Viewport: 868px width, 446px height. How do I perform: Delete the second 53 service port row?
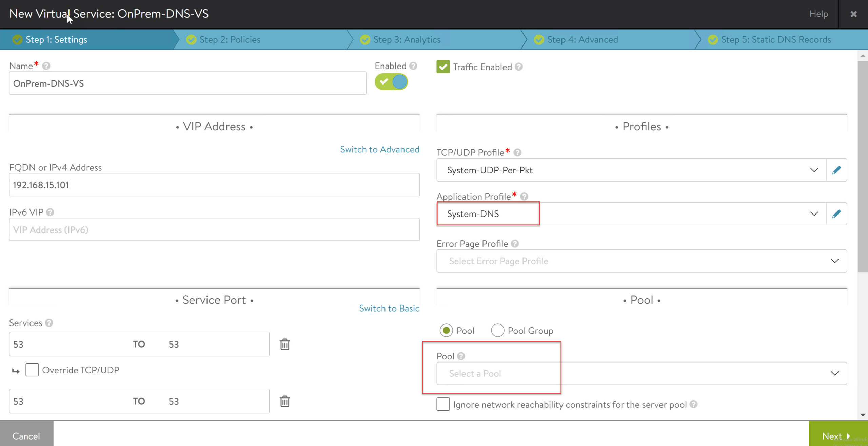coord(284,401)
